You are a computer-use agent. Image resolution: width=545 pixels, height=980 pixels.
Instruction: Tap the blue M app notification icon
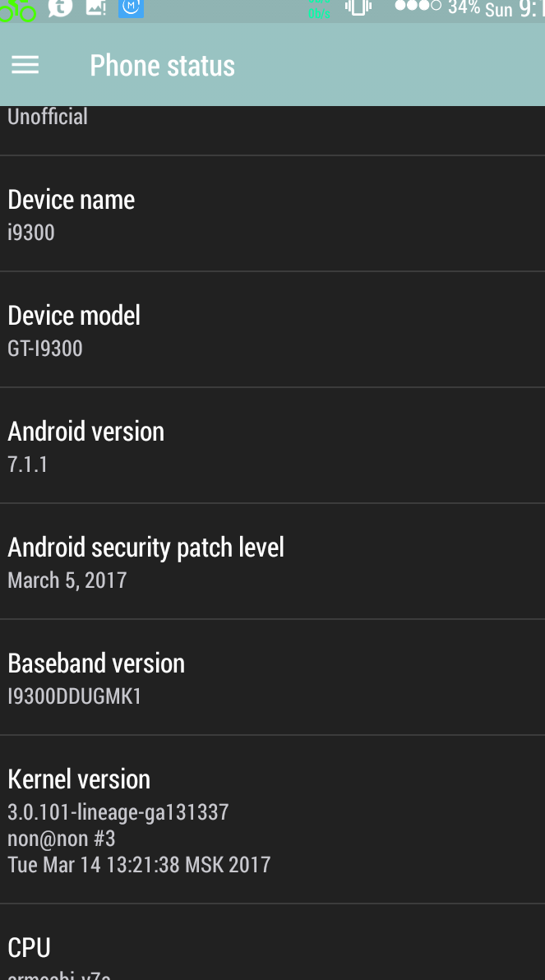[x=132, y=7]
